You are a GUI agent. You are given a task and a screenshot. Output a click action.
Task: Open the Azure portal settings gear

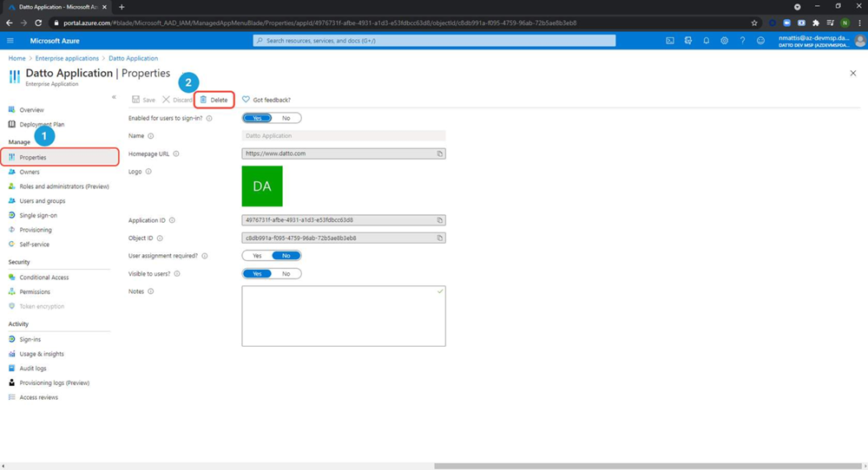724,41
